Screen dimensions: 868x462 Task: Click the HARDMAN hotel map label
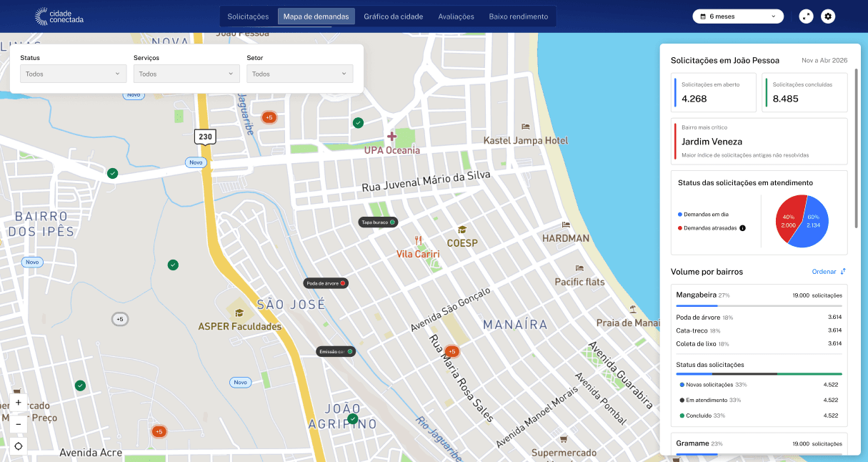click(566, 238)
